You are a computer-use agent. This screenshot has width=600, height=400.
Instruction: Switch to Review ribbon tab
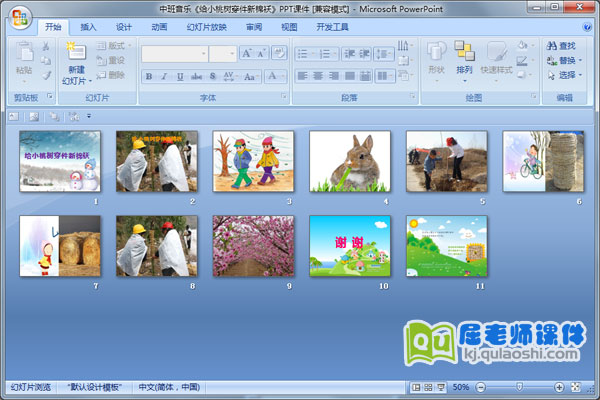[x=254, y=27]
